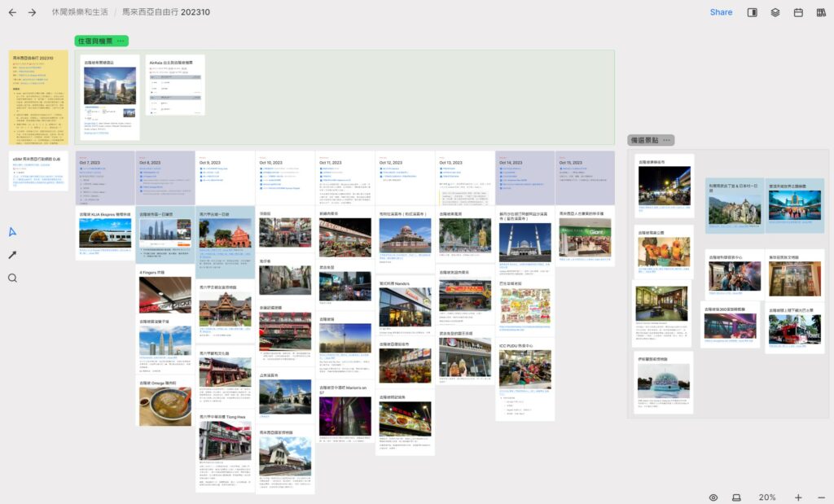Click the Share button
Image resolution: width=834 pixels, height=504 pixels.
tap(721, 12)
